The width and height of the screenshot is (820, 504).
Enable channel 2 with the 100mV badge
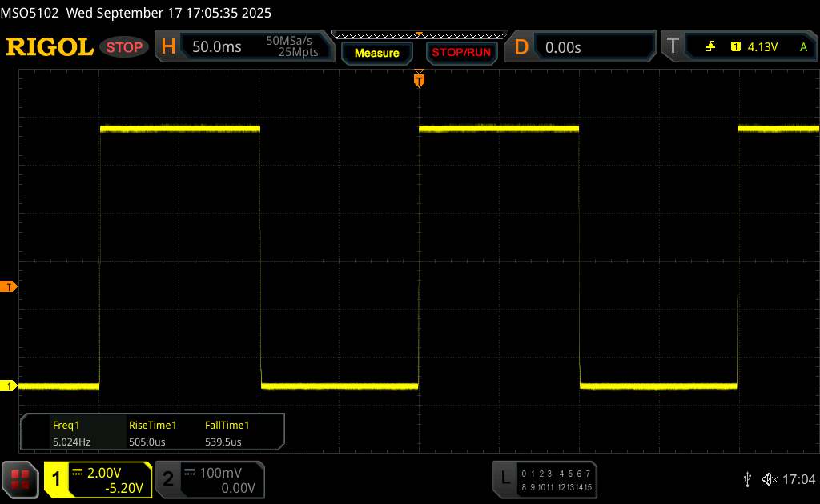(168, 479)
